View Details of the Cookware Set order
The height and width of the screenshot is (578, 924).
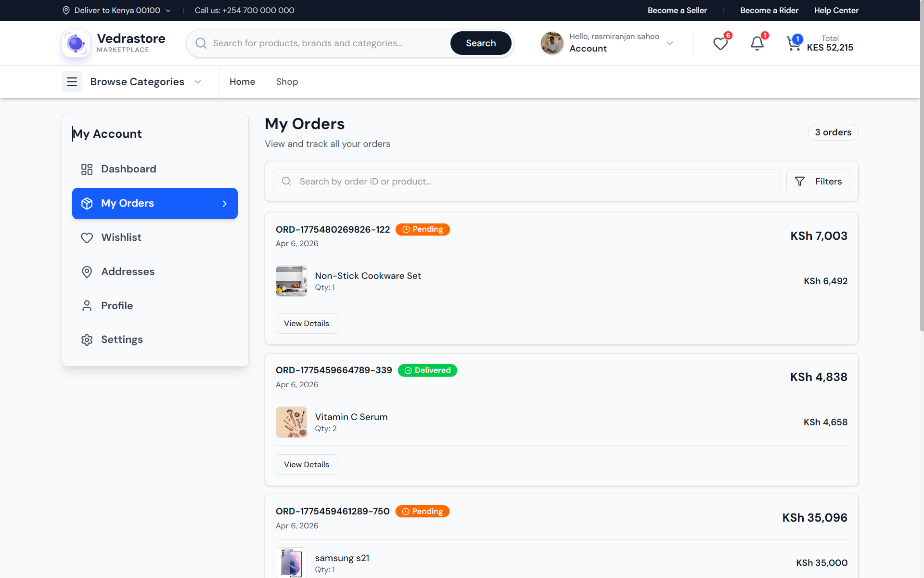click(x=307, y=324)
